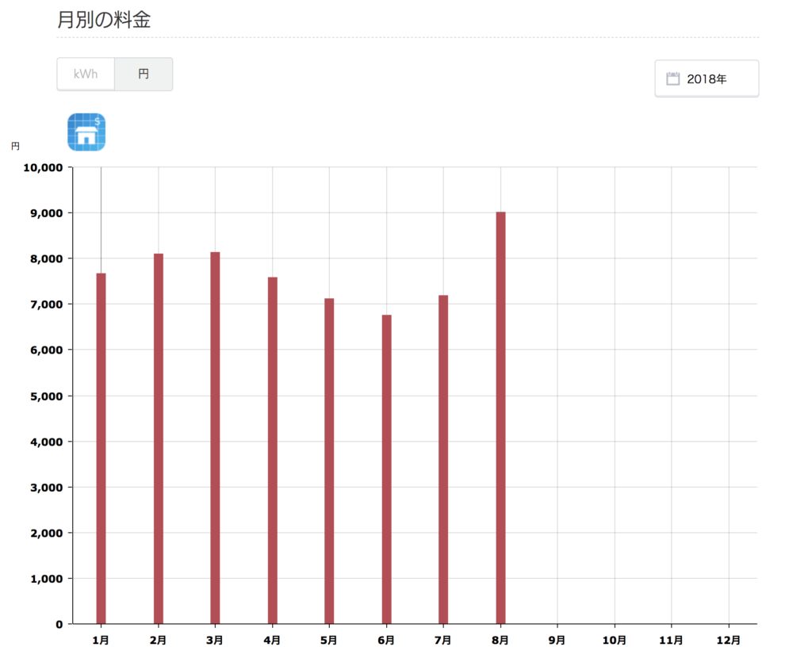Open the 2018年 year dropdown
Image resolution: width=812 pixels, height=666 pixels.
[707, 78]
